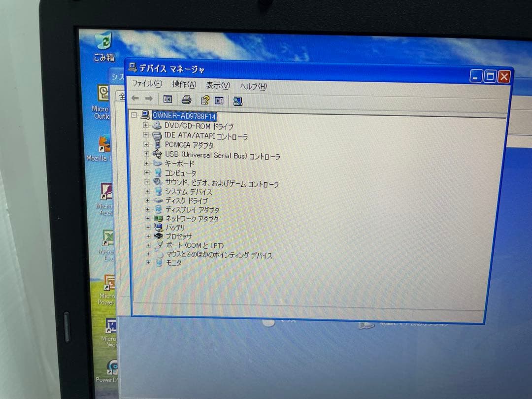Open the Mozilla Firefox desktop shortcut
This screenshot has height=399, width=532.
(100, 148)
